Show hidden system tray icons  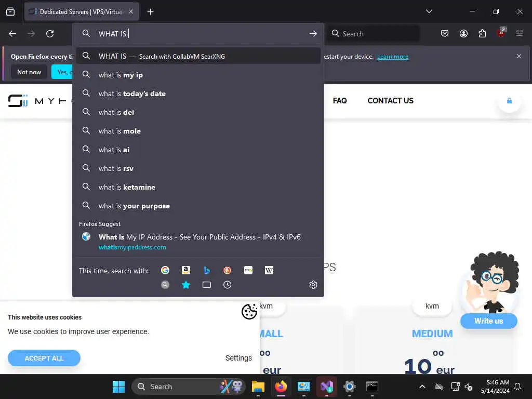422,387
